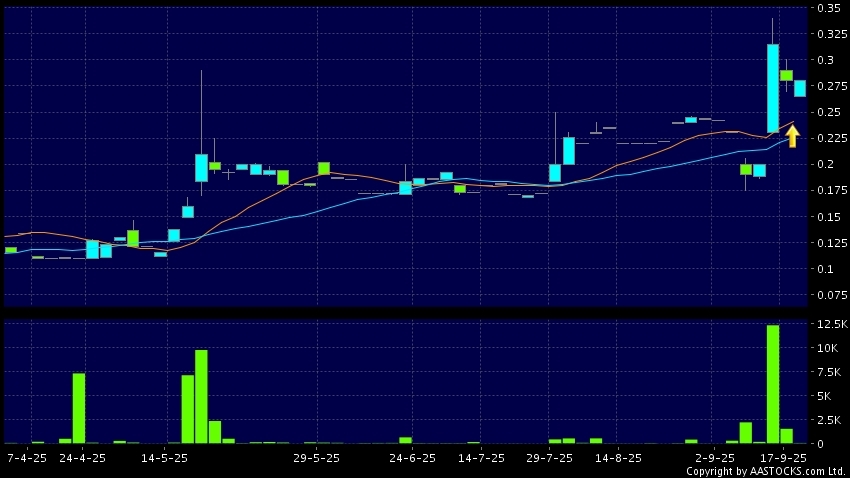Select the 0.2 price axis label
This screenshot has width=850, height=478.
click(826, 164)
